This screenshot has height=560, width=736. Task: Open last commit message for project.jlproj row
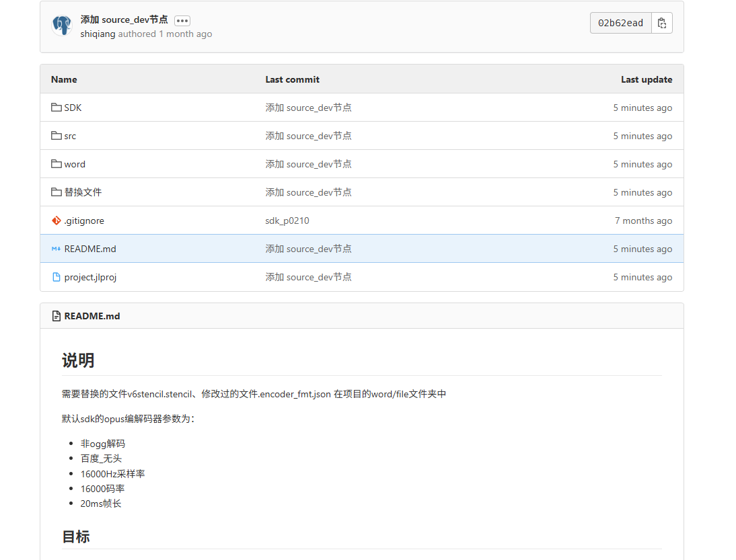click(308, 277)
